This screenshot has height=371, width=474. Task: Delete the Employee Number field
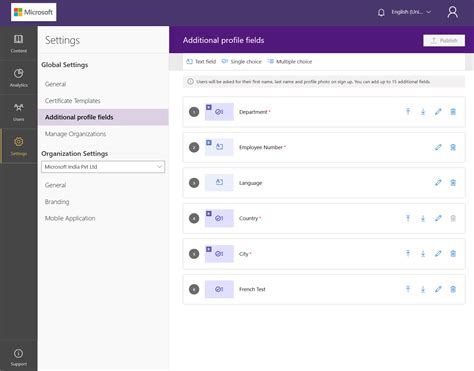tap(453, 147)
